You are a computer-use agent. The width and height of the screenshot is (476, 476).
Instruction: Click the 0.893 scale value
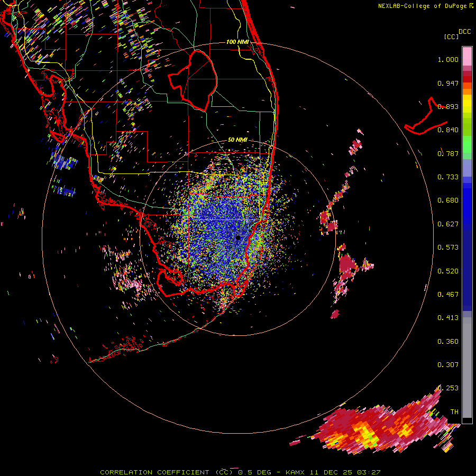pyautogui.click(x=448, y=106)
